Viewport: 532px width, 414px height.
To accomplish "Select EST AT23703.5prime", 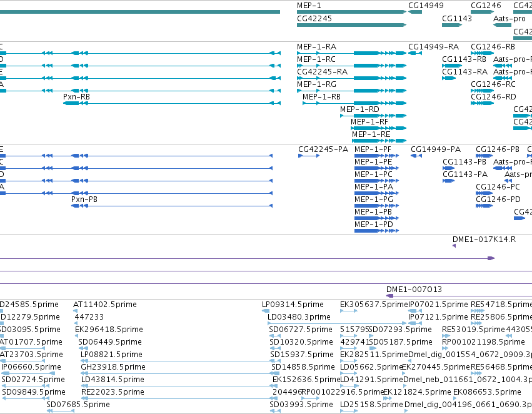I will pyautogui.click(x=23, y=361).
